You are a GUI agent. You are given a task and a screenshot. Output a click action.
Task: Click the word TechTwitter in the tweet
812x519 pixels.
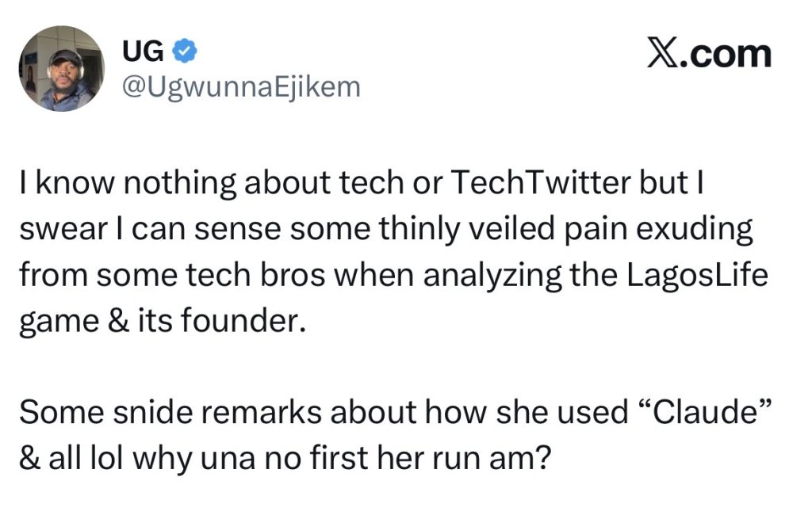pos(541,182)
